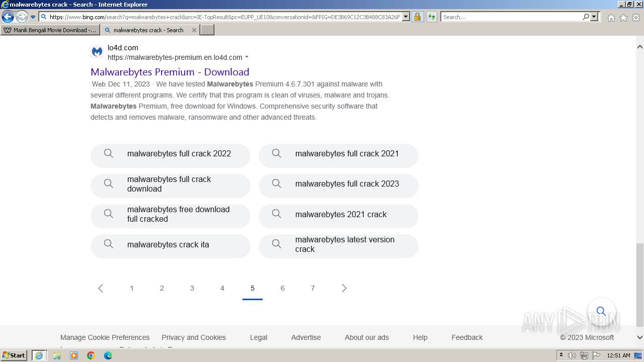
Task: Click the vertical scrollbar thumb
Action: pos(639,285)
